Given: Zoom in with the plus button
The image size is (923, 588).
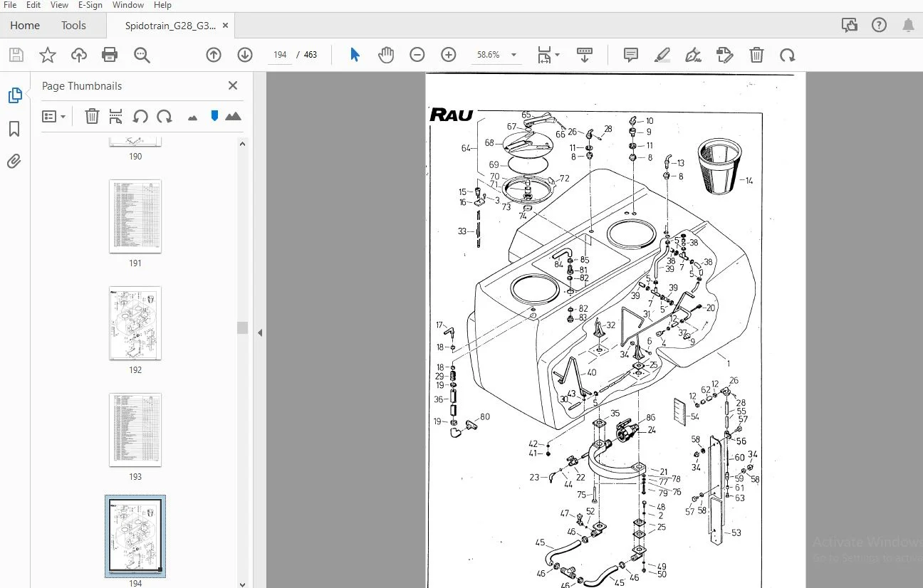Looking at the screenshot, I should coord(449,55).
